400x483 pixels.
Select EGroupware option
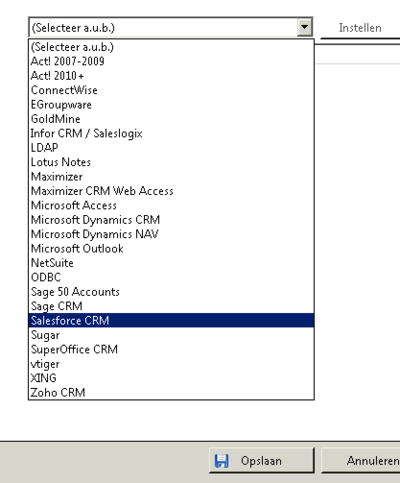click(171, 104)
